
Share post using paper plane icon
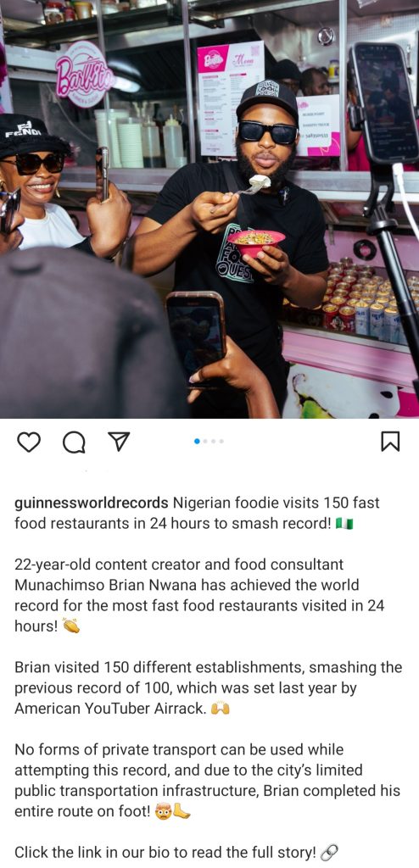pos(119,441)
